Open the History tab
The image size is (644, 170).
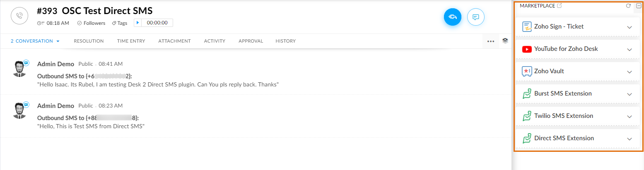point(286,41)
